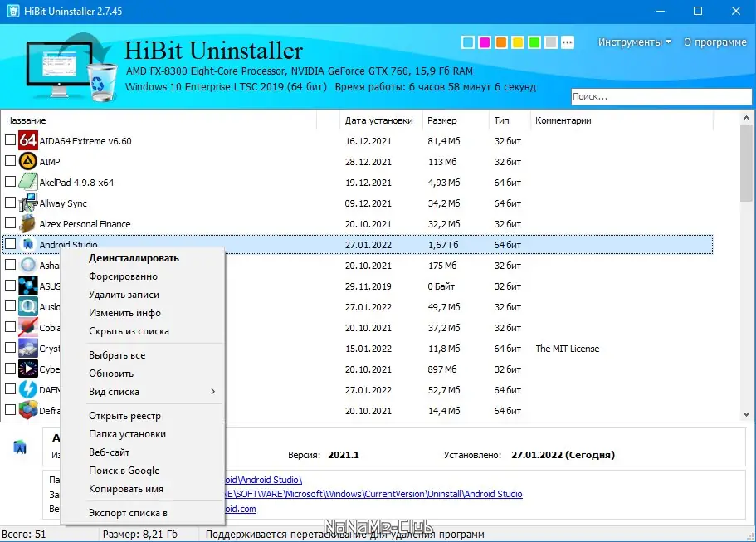Click the HiBit monitor and recycle bin logo
756x542 pixels.
[x=71, y=67]
